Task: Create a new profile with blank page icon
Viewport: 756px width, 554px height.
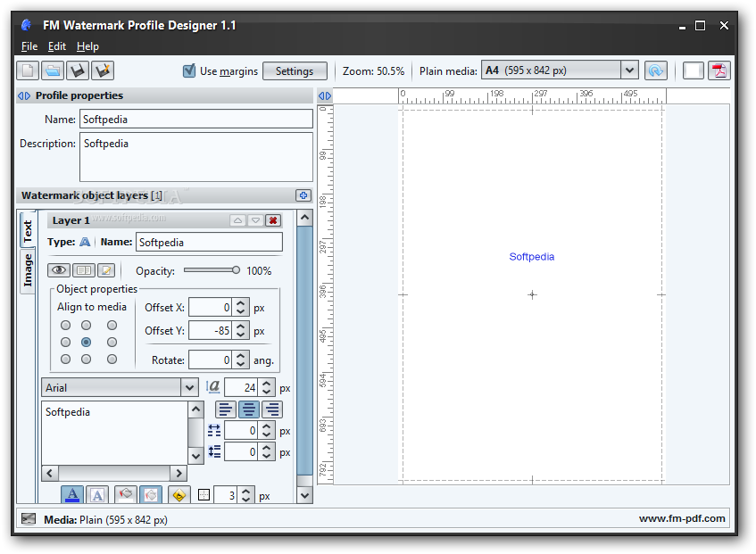Action: 28,70
